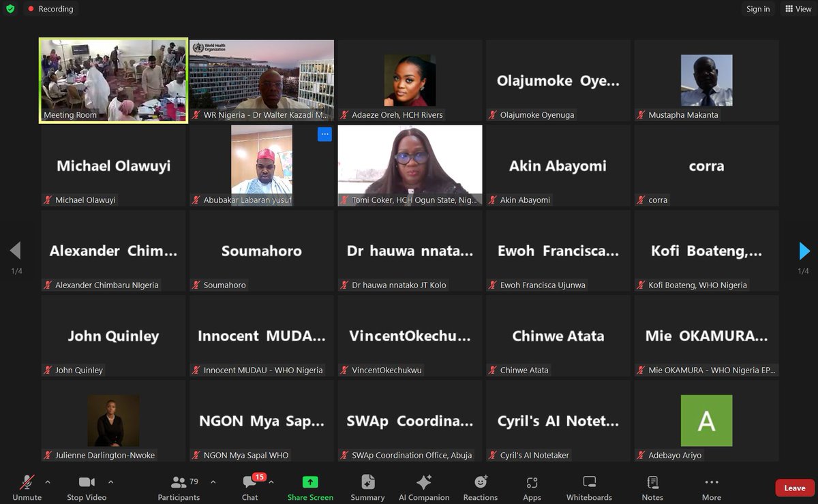The height and width of the screenshot is (504, 818).
Task: Click the red Leave button
Action: coord(795,488)
